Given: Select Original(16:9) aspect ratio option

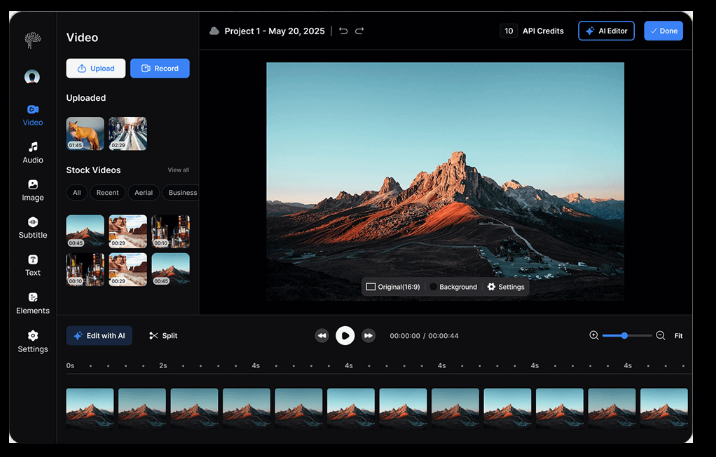Looking at the screenshot, I should click(393, 287).
